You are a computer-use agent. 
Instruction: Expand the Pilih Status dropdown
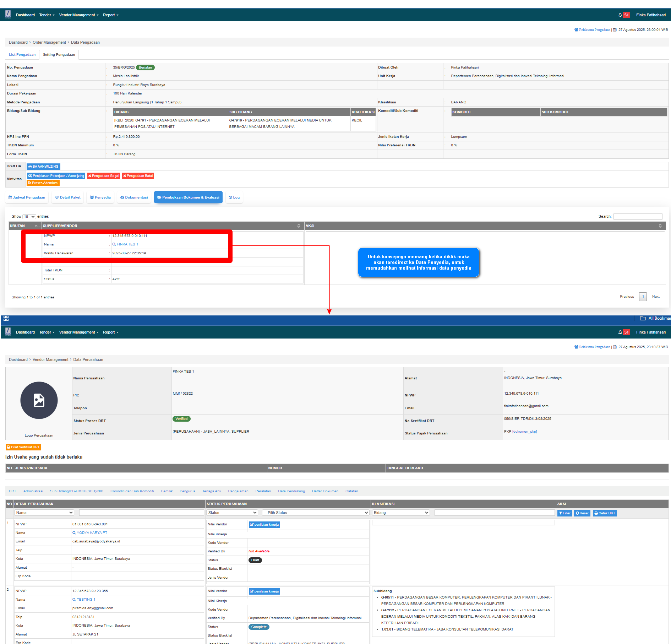[x=316, y=513]
